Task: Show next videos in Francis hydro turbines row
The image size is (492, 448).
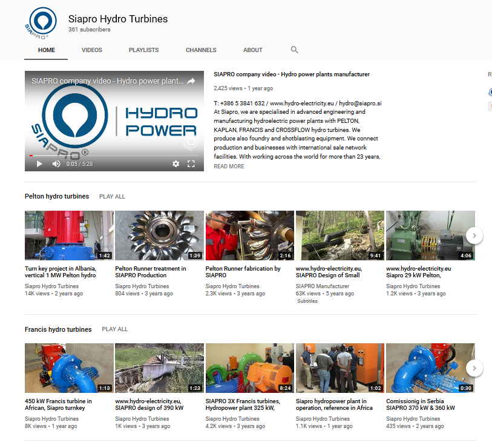Action: (474, 368)
